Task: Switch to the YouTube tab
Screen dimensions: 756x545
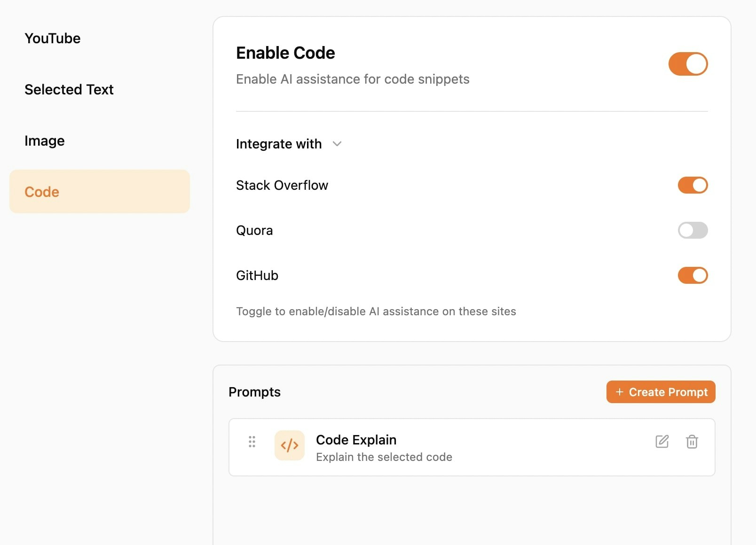Action: tap(52, 38)
